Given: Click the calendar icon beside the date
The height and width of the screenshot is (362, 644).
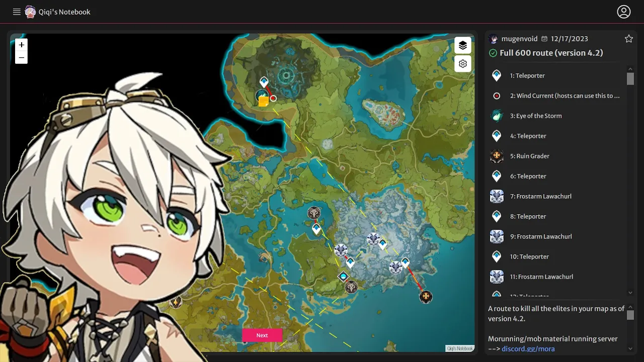Looking at the screenshot, I should click(x=544, y=39).
